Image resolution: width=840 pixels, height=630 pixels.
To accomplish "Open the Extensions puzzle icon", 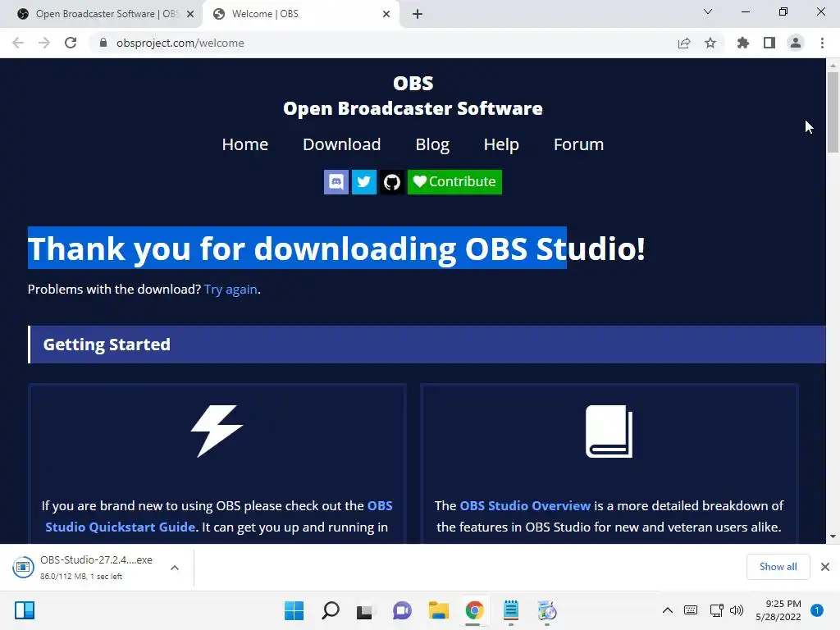I will tap(743, 43).
